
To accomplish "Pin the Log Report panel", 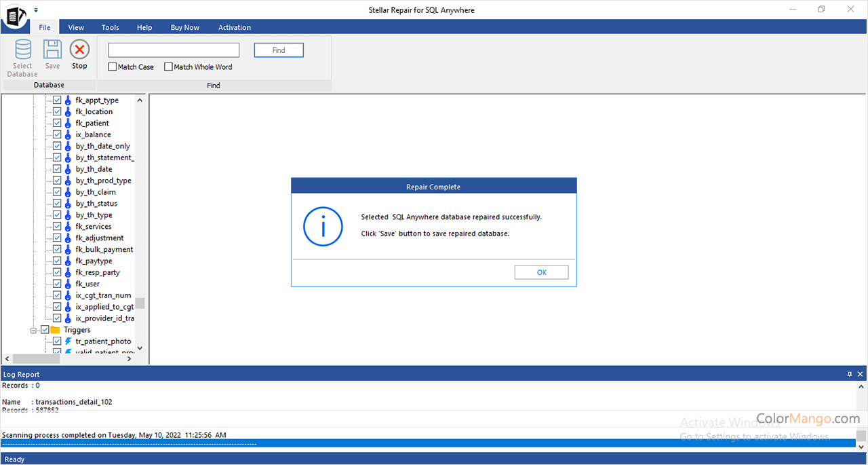I will click(850, 373).
